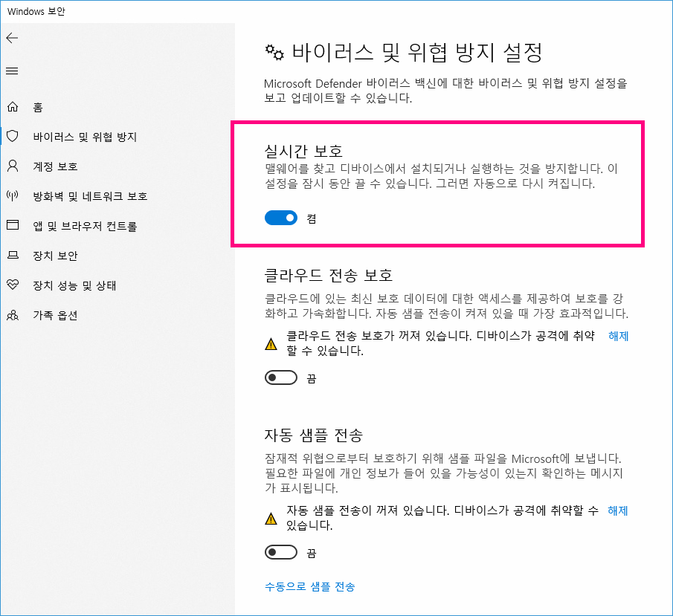The image size is (673, 616).
Task: Click the '클라우드 전송 보호가 꺼져 있습니다' warning text
Action: point(441,343)
